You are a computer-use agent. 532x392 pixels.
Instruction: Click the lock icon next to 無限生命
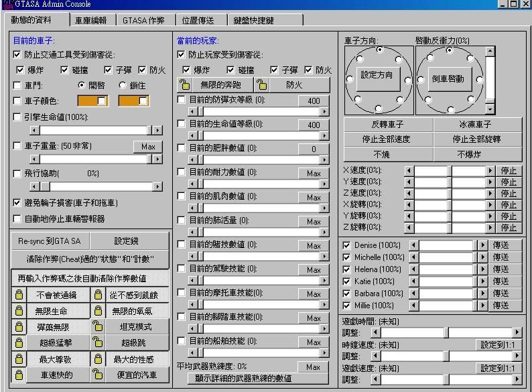pyautogui.click(x=19, y=311)
